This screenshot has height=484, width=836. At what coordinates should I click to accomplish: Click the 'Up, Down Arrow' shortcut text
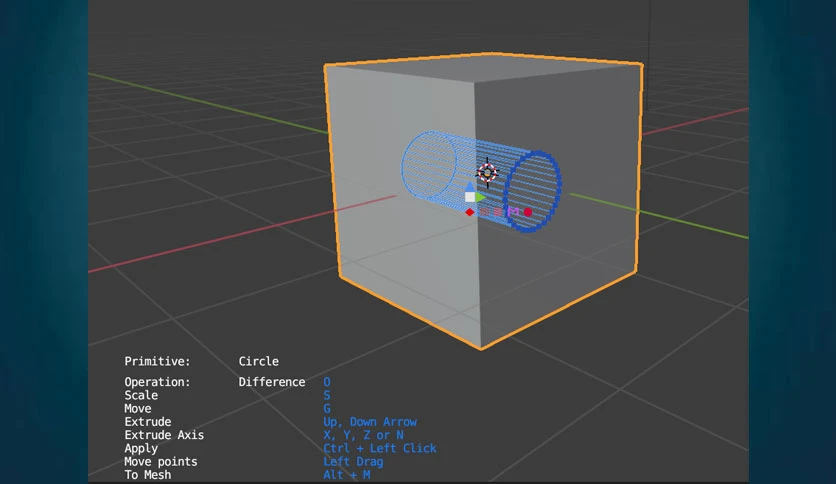(x=370, y=422)
